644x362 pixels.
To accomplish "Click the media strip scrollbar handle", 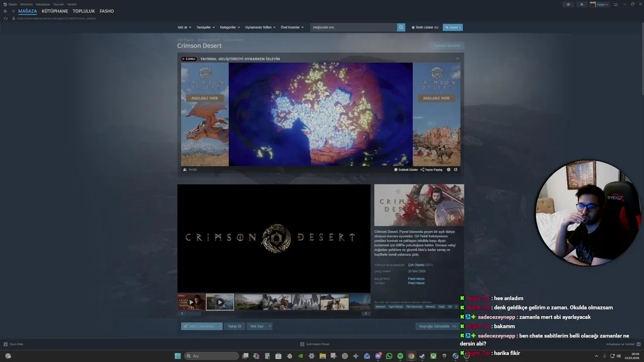I will point(193,313).
